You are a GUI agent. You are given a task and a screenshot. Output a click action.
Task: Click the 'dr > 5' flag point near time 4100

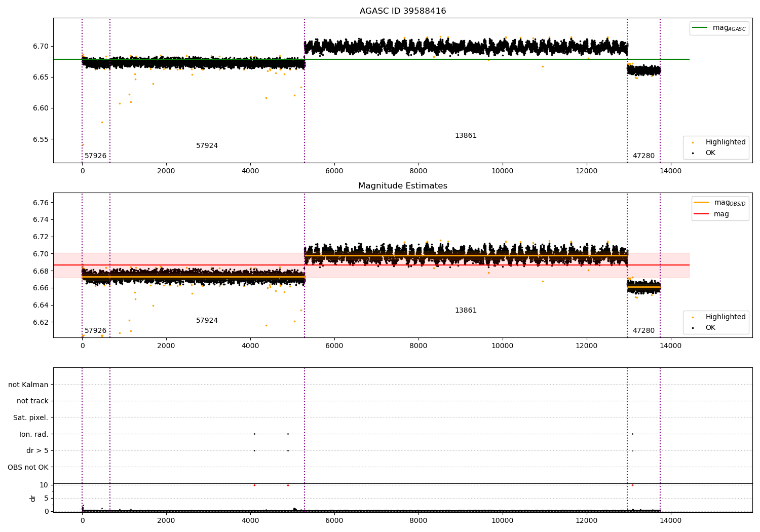pos(254,450)
